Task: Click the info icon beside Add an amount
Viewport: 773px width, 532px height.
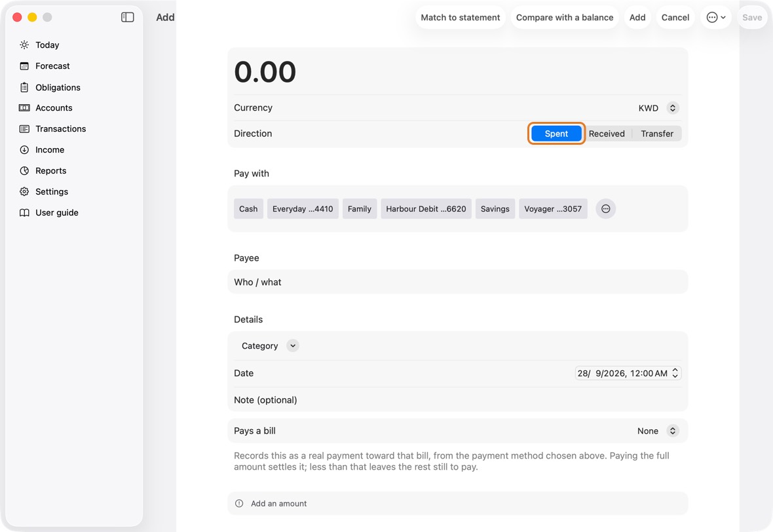Action: [x=239, y=503]
